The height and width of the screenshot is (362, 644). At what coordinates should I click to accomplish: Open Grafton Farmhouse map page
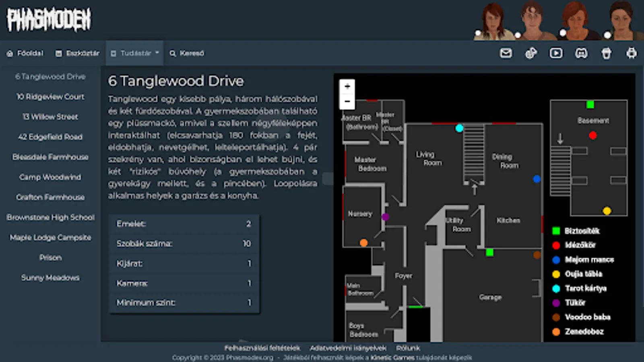coord(50,197)
